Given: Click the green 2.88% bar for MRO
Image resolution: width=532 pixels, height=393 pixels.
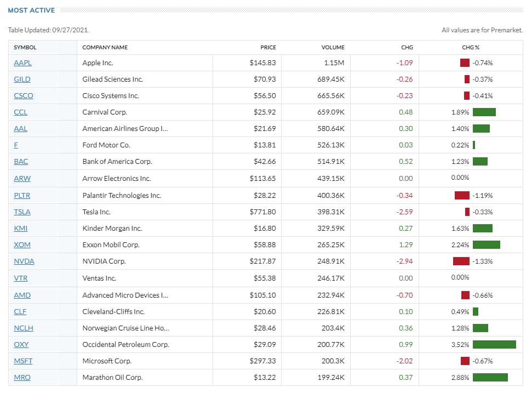Looking at the screenshot, I should tap(490, 378).
